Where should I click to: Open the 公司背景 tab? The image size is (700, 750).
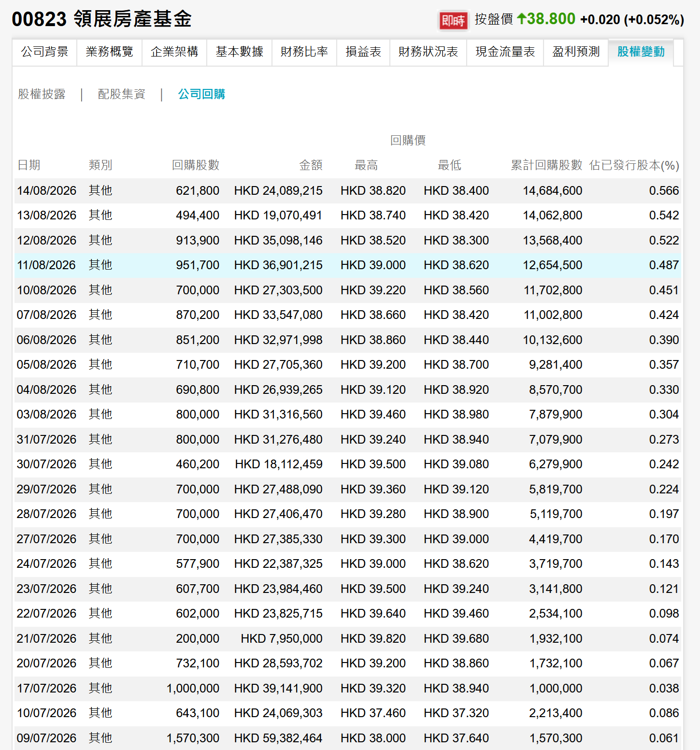(x=44, y=52)
